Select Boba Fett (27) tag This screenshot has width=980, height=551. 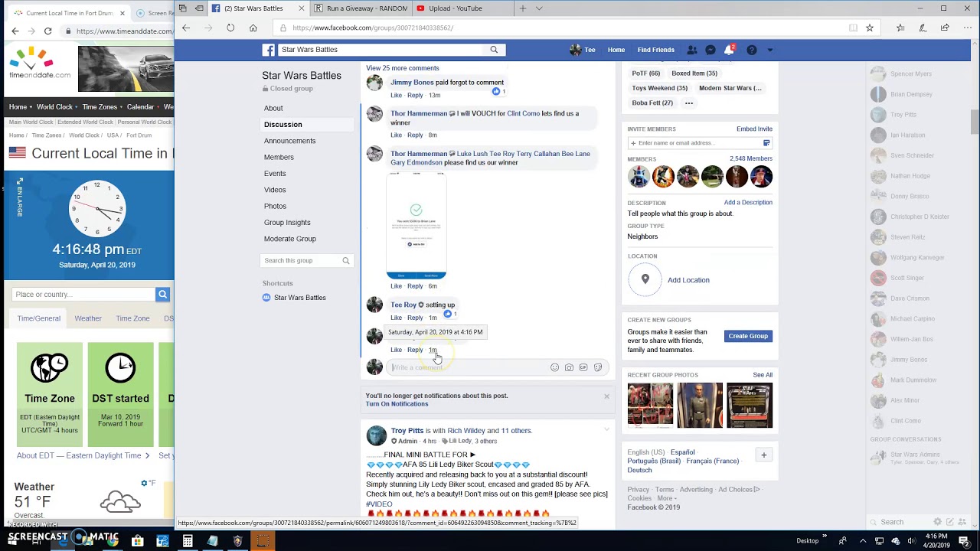point(652,103)
